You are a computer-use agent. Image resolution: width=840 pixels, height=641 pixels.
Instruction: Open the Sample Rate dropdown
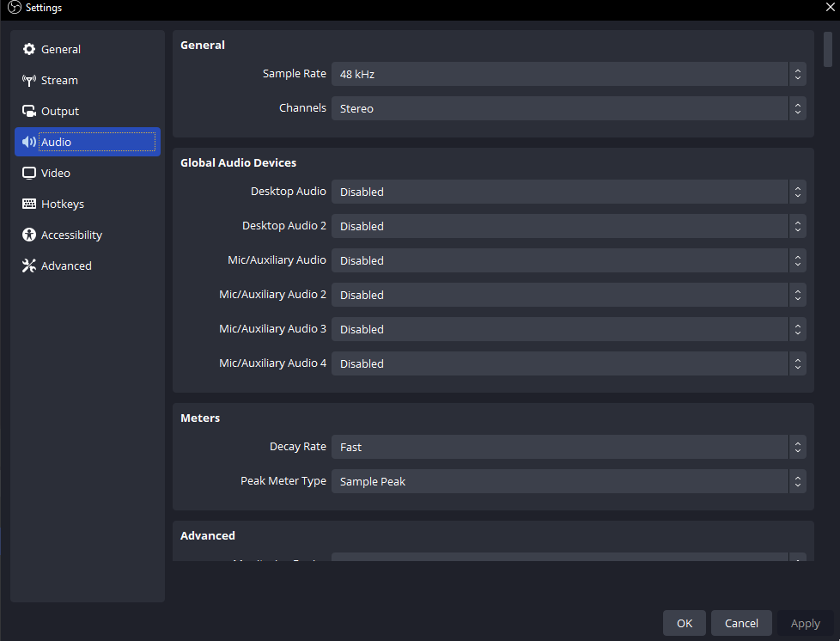click(569, 74)
